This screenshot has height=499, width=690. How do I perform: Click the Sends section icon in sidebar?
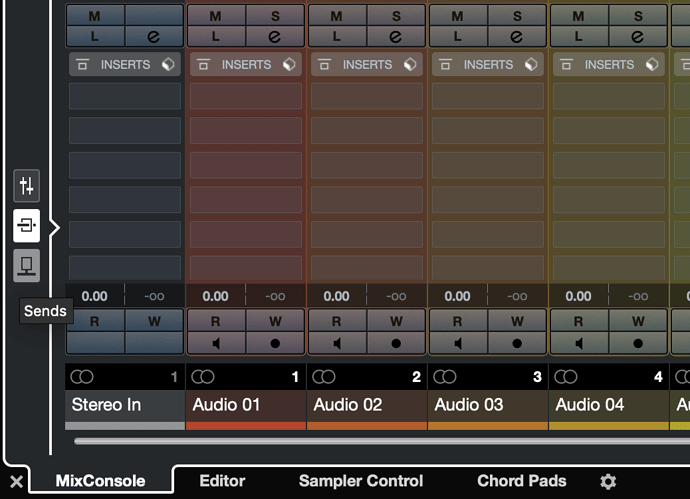click(27, 265)
